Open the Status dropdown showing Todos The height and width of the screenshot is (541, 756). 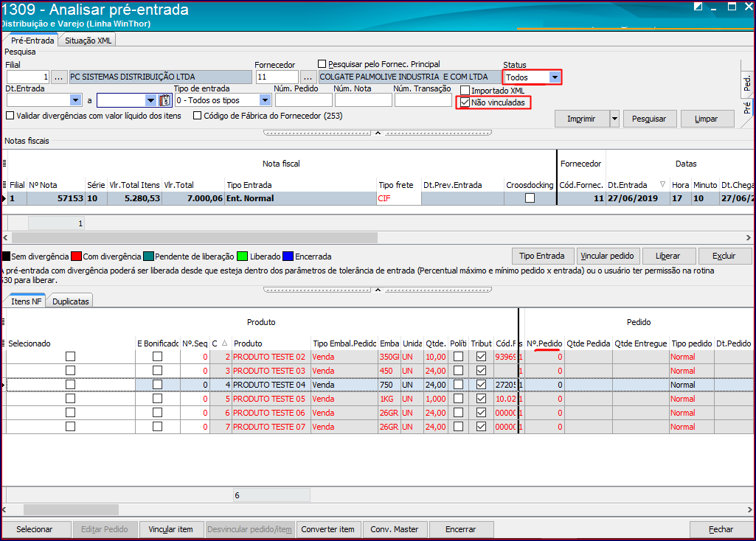click(555, 77)
